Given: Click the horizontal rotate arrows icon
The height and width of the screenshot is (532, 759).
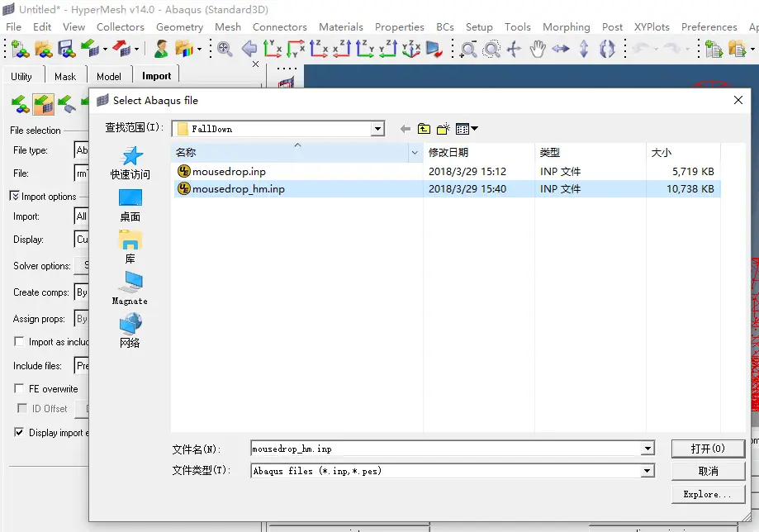Looking at the screenshot, I should [561, 49].
